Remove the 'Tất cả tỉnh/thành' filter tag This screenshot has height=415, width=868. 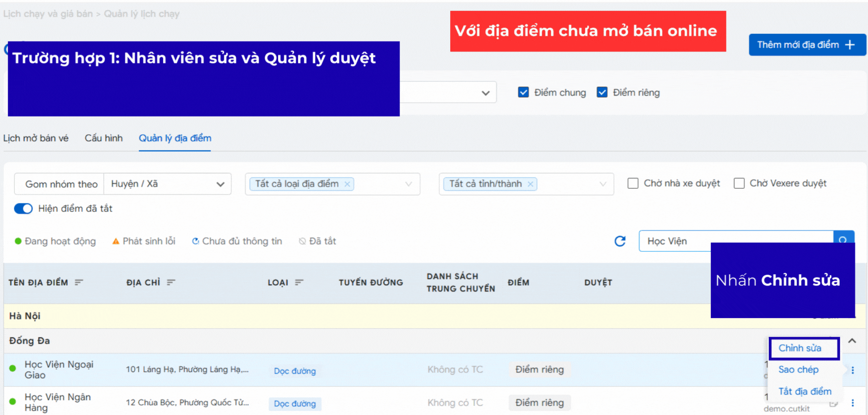point(530,184)
